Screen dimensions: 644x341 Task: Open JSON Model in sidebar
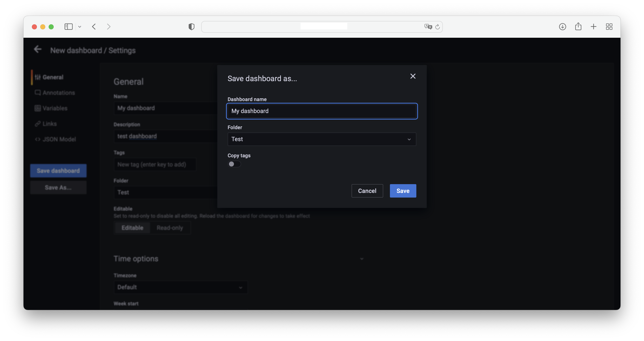coord(55,139)
